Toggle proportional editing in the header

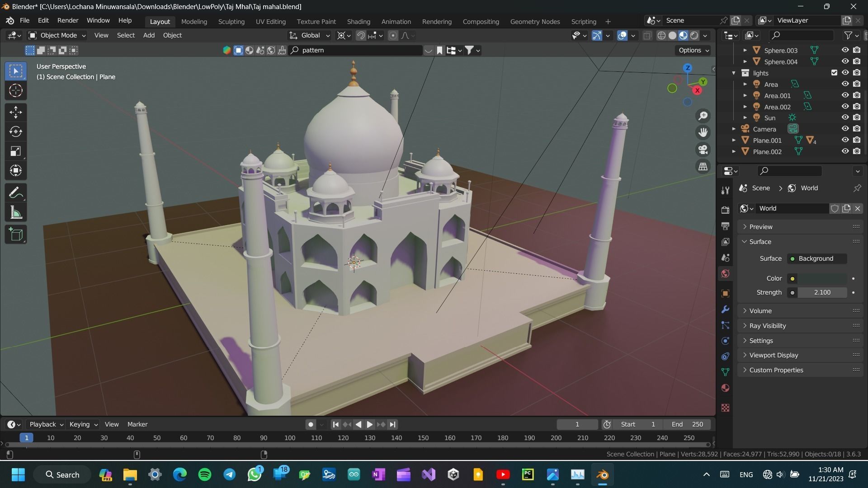point(393,36)
